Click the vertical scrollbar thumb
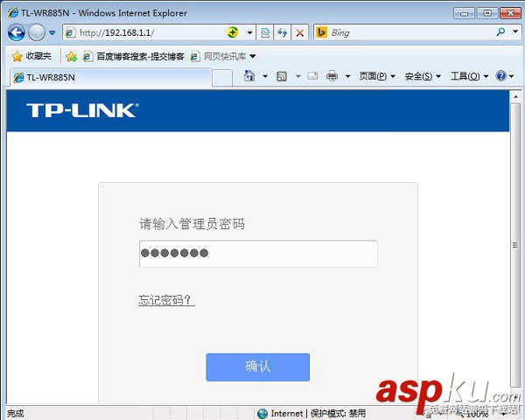 pos(515,245)
